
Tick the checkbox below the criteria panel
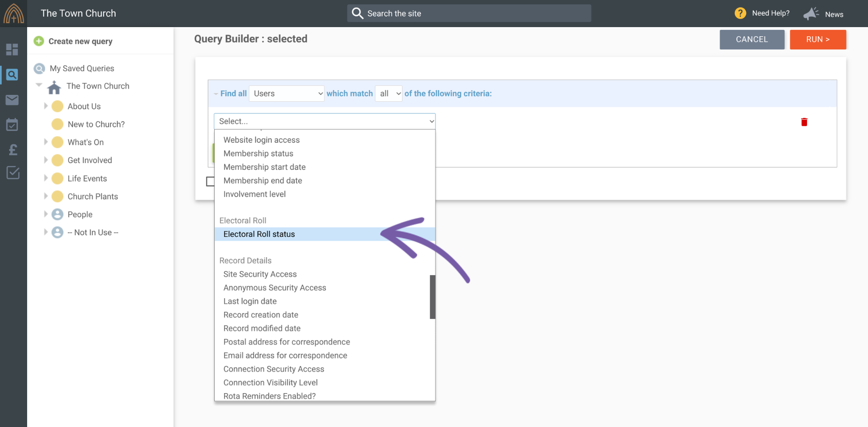click(x=210, y=182)
